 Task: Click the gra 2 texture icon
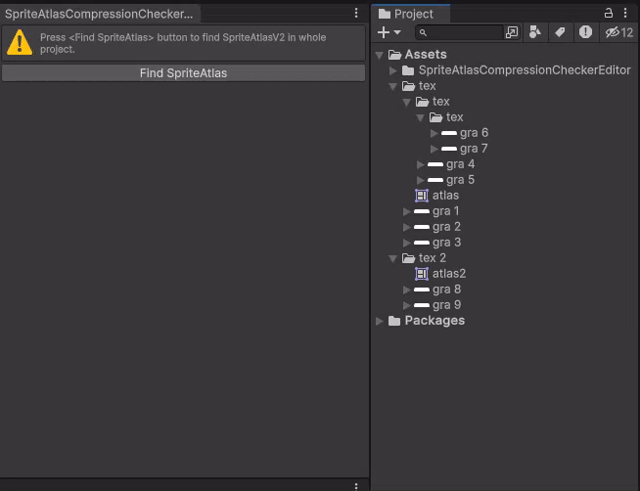[x=421, y=227]
